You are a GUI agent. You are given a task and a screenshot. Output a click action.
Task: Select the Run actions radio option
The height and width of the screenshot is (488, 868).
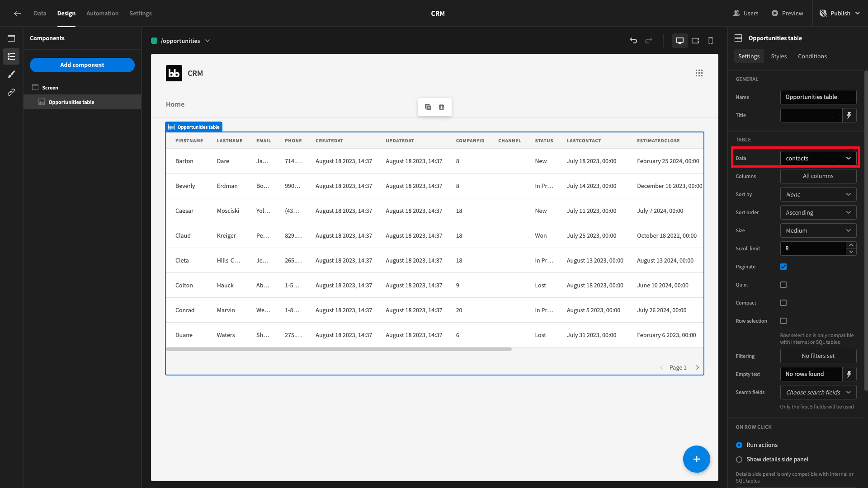(739, 445)
